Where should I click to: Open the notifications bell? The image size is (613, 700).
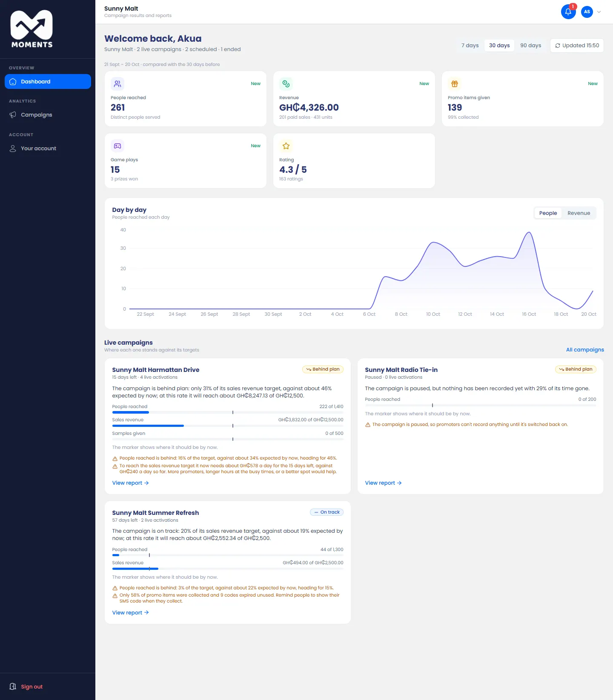tap(568, 11)
